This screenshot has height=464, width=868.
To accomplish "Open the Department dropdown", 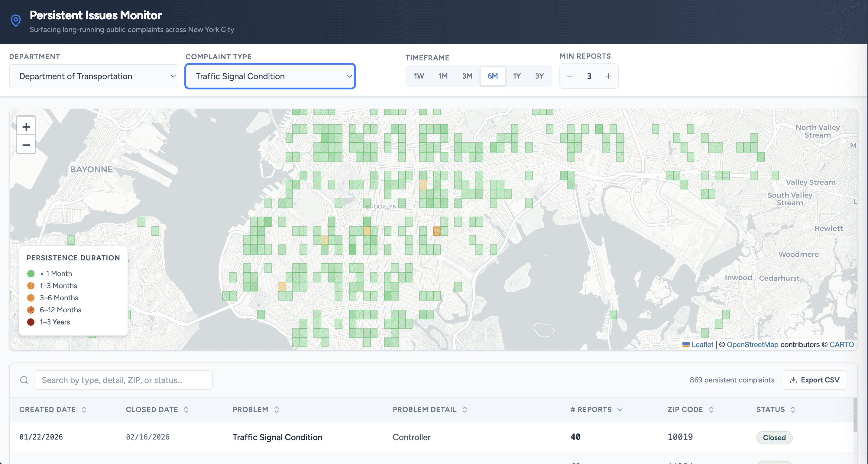I will tap(94, 76).
